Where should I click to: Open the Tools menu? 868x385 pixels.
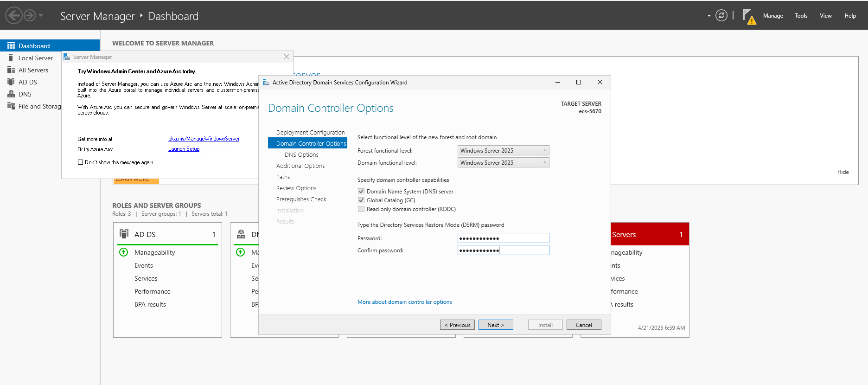pos(801,16)
